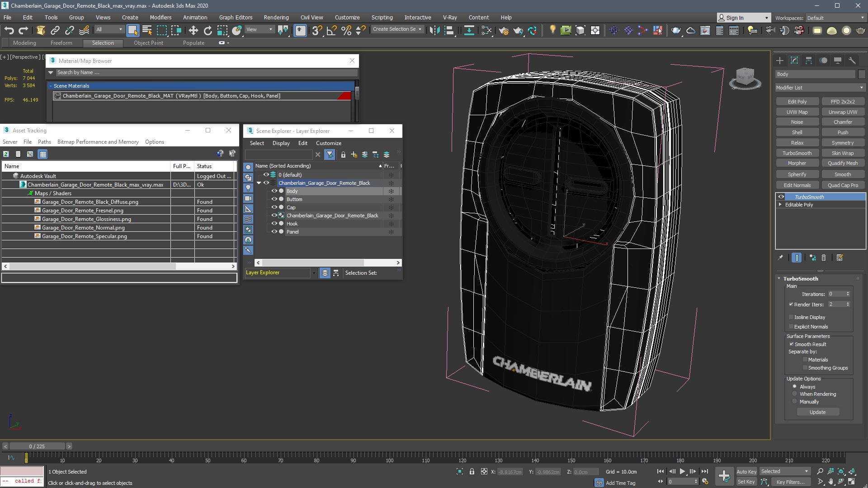Collapse the Scene Materials group
Screen dimensions: 868x488
[x=51, y=86]
